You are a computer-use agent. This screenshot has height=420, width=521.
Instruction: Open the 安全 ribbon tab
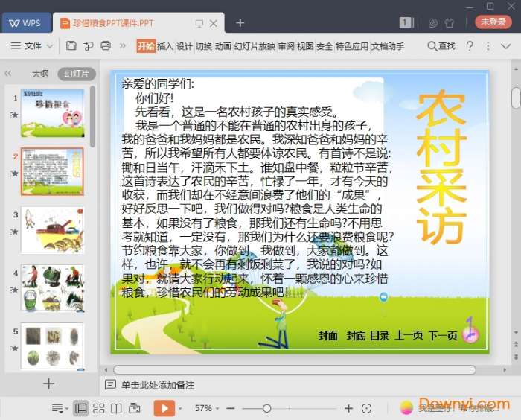tap(325, 46)
